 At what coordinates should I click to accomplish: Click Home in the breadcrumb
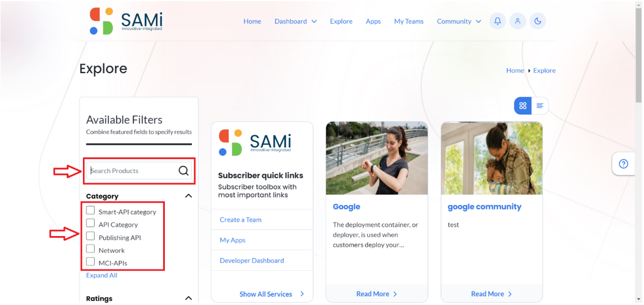coord(515,71)
